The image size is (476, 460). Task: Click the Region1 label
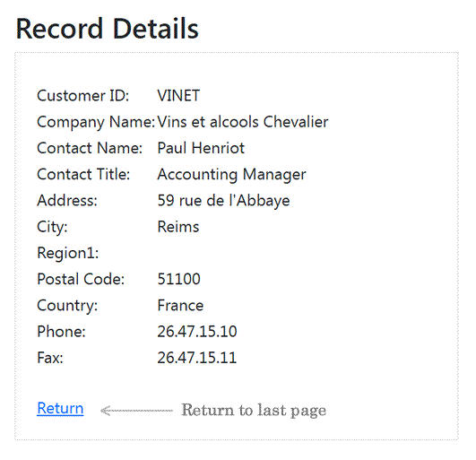68,253
